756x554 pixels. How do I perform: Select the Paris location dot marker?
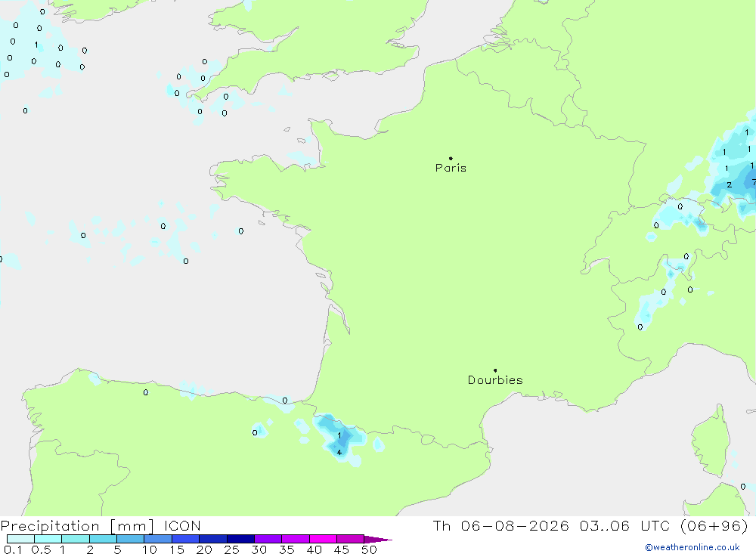pyautogui.click(x=451, y=158)
